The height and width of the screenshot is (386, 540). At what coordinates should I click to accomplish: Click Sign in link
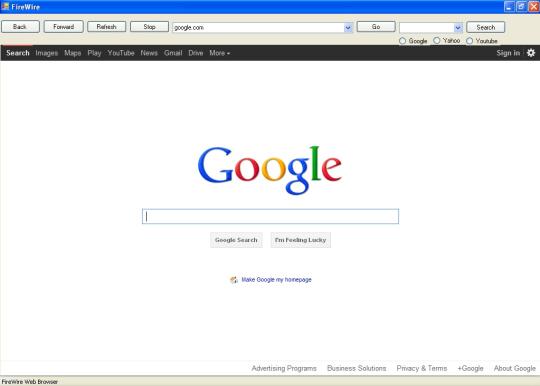(508, 53)
